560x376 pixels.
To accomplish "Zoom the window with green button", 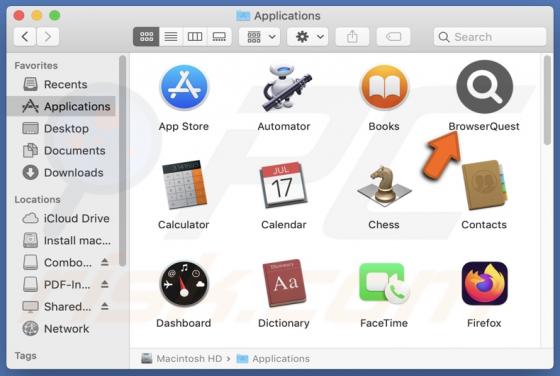I will 55,15.
